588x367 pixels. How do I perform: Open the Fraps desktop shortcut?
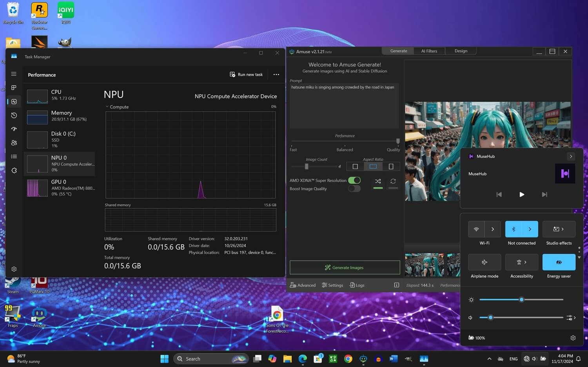pyautogui.click(x=13, y=316)
